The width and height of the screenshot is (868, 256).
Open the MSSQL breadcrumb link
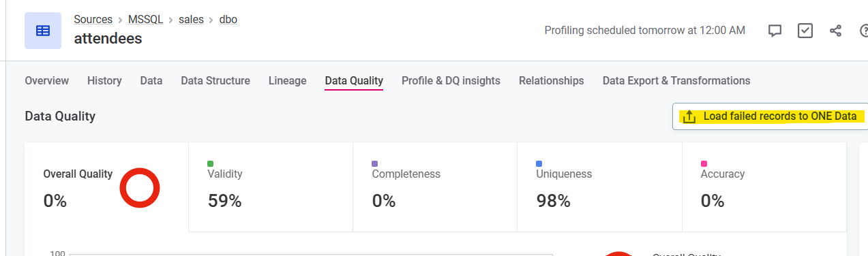[x=146, y=19]
